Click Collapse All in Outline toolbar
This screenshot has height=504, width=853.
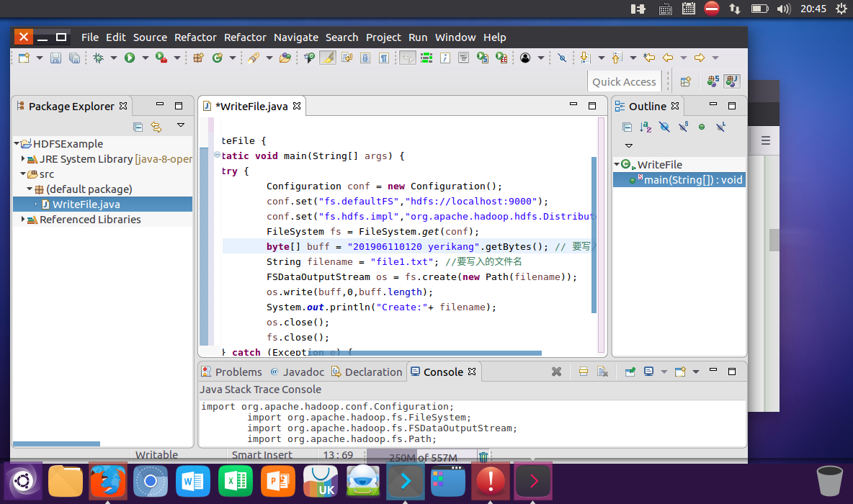[627, 127]
